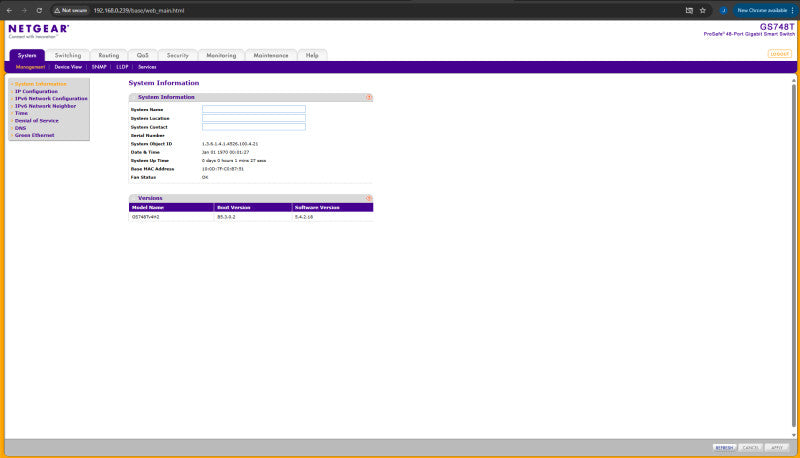Click the CANCEL button at bottom
The width and height of the screenshot is (800, 458).
click(750, 447)
